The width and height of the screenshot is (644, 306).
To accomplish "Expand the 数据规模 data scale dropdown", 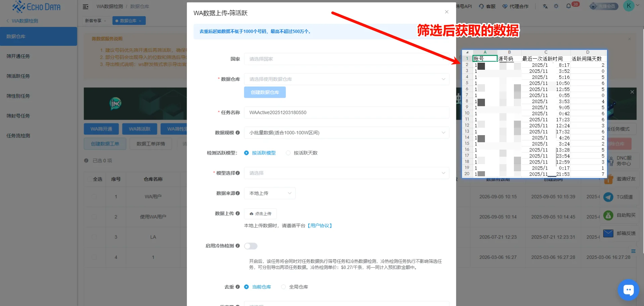I will click(346, 132).
